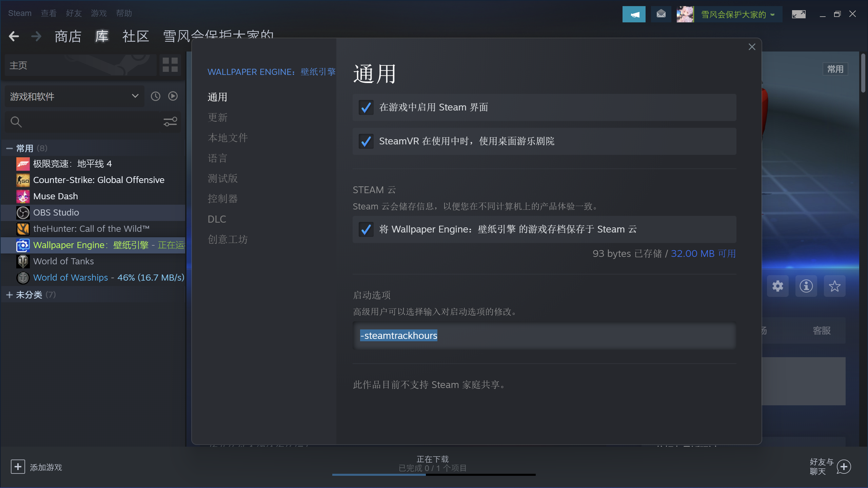Screen dimensions: 868x488
Task: Open the broadcast announcements icon
Action: (634, 14)
